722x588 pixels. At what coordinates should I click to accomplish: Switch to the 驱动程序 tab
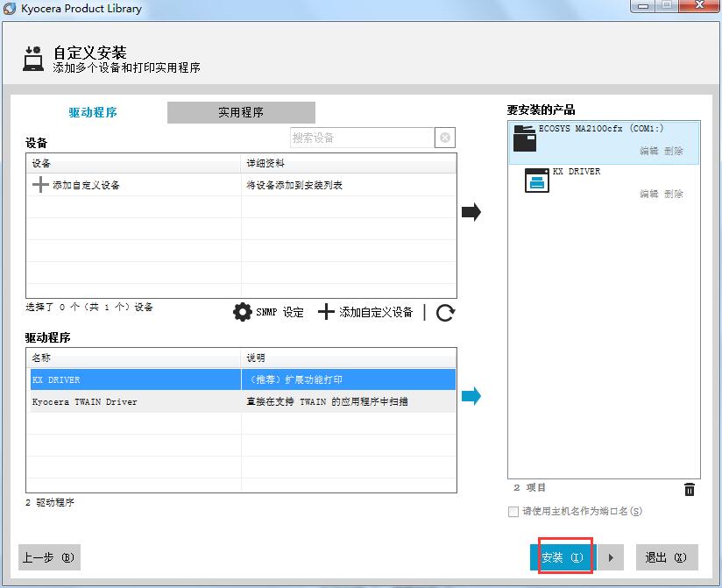pyautogui.click(x=93, y=112)
